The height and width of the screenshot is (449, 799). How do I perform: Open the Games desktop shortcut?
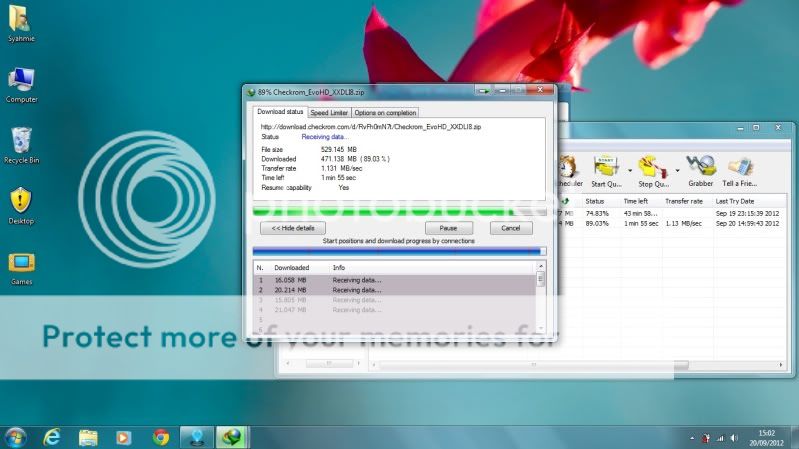click(21, 266)
